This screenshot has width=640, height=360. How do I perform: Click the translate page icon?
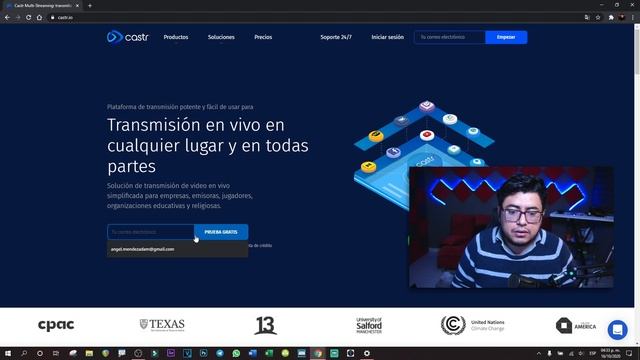coord(587,18)
